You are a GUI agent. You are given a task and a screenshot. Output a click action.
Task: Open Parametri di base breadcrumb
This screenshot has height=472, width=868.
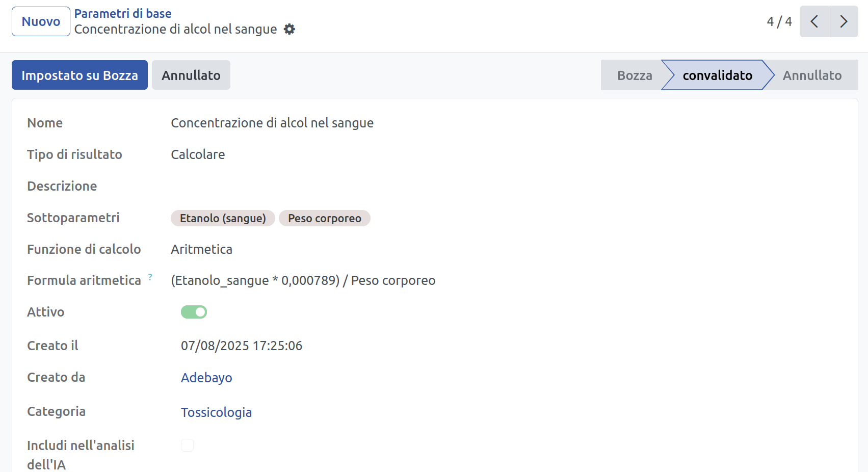(x=123, y=14)
